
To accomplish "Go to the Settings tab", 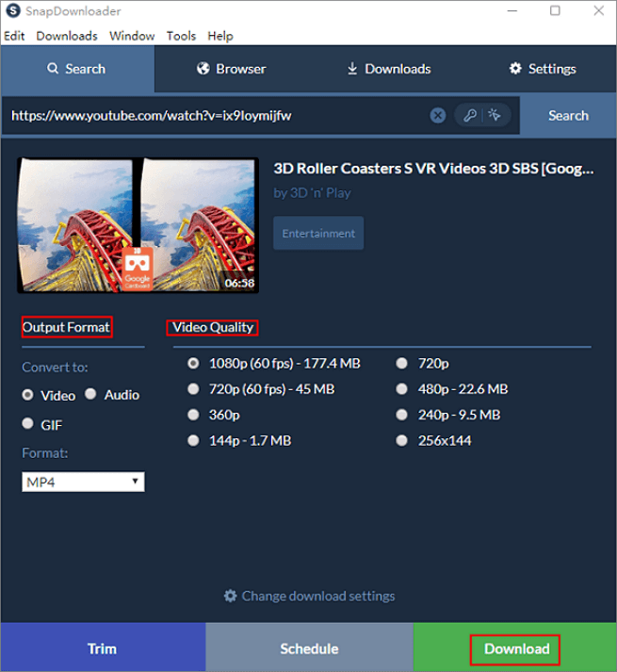I will (542, 69).
